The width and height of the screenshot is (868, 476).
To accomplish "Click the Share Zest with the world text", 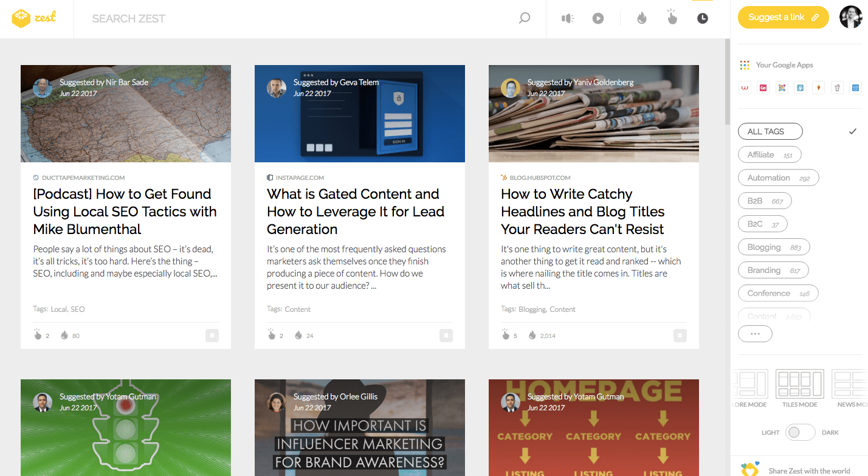I will pos(809,471).
